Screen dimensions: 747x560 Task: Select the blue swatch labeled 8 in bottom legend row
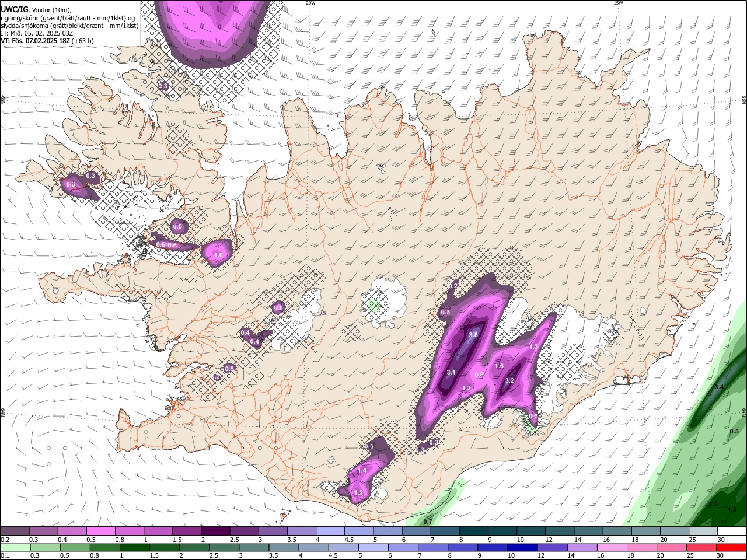[x=462, y=547]
